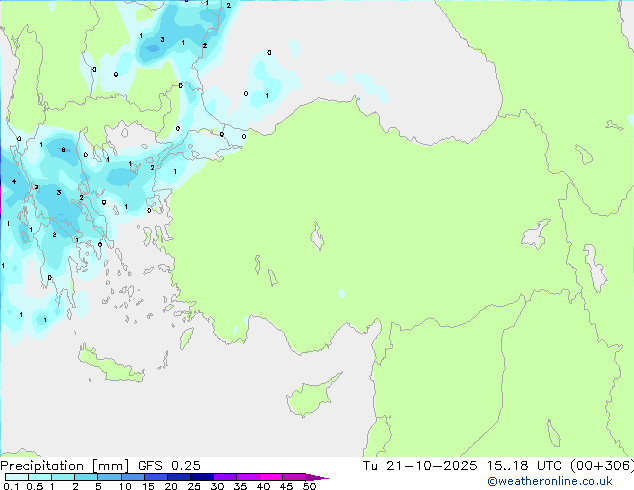Click the 20–25 mm legend swatch
Image resolution: width=634 pixels, height=490 pixels.
178,477
